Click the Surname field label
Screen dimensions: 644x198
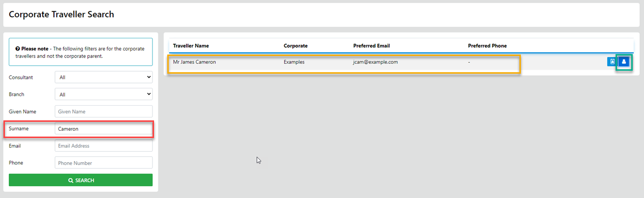point(19,129)
